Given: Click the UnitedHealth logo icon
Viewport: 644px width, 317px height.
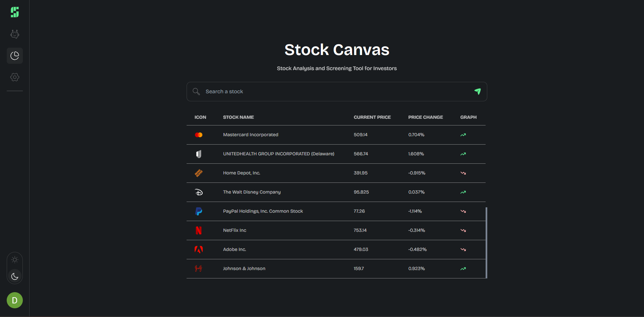Looking at the screenshot, I should pos(199,154).
